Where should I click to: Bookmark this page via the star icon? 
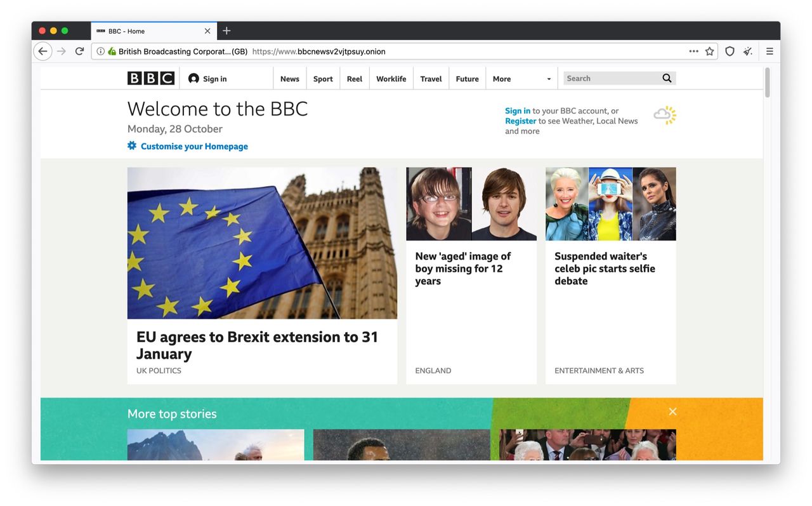[x=709, y=51]
